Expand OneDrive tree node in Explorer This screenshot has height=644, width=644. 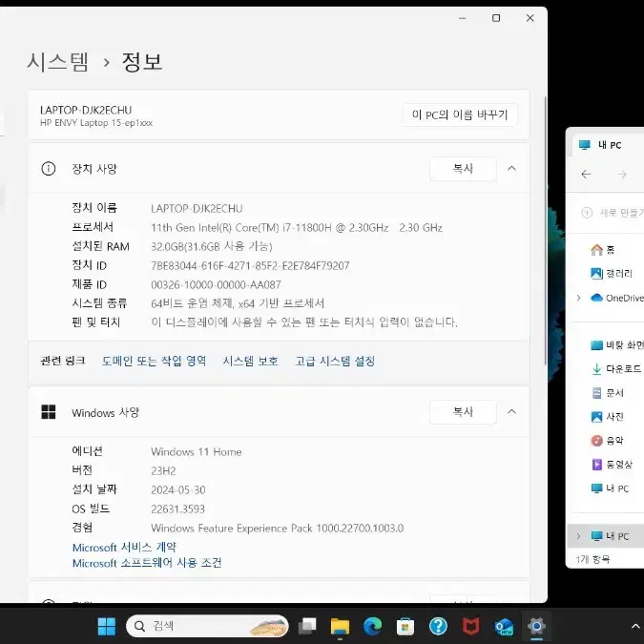click(x=579, y=298)
